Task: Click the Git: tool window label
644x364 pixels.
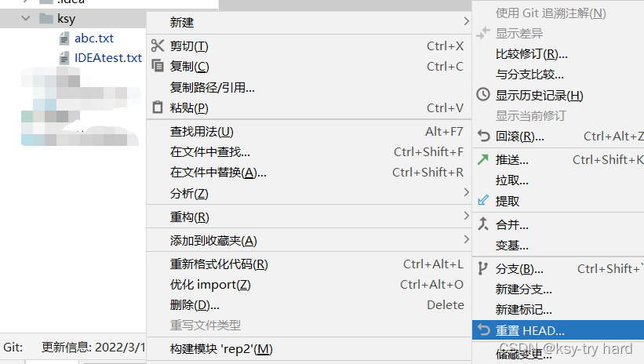Action: point(13,348)
